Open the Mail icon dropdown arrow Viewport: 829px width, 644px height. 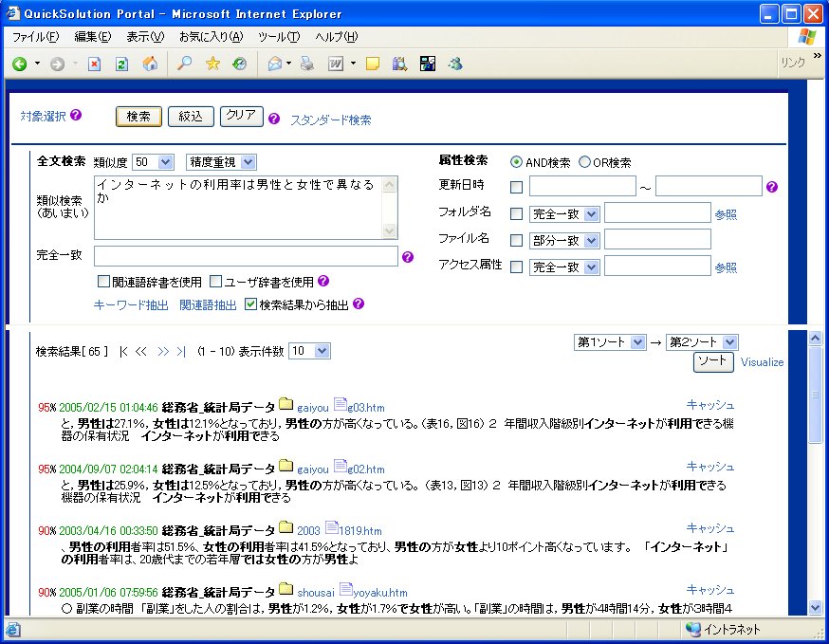pos(288,64)
